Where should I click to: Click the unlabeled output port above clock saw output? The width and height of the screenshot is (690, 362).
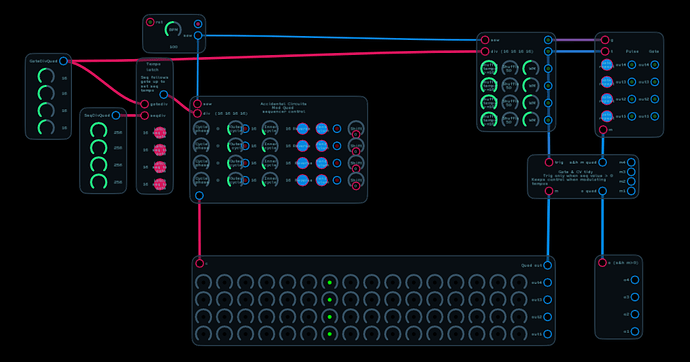tap(198, 24)
